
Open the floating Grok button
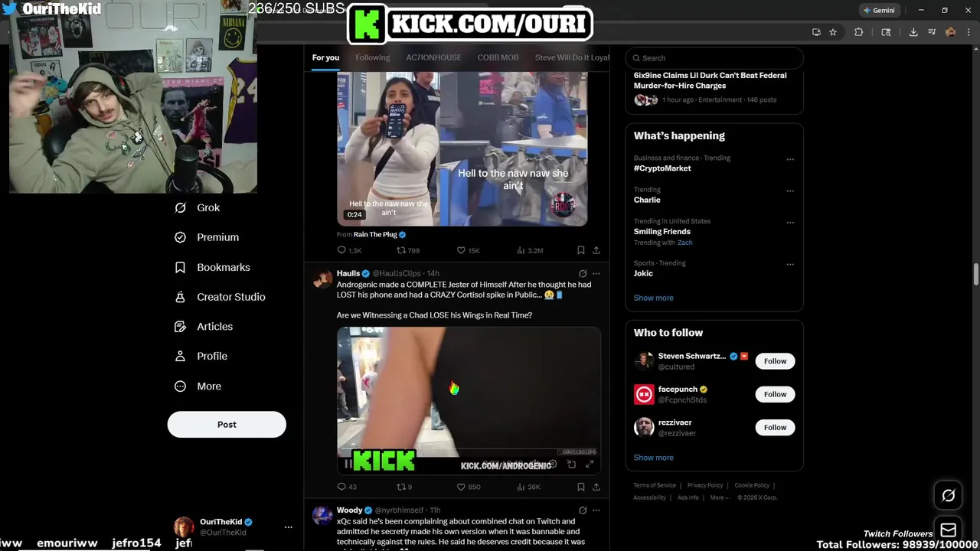point(948,496)
